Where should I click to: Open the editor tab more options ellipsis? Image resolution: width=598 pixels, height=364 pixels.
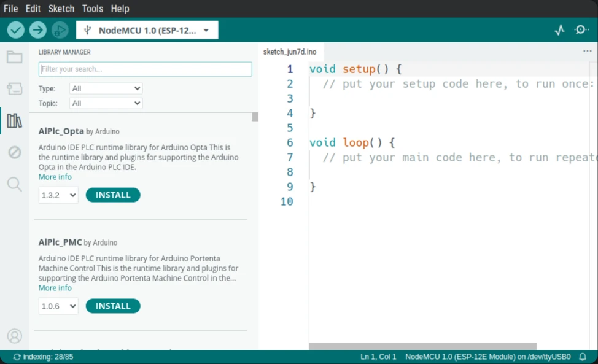(x=588, y=51)
